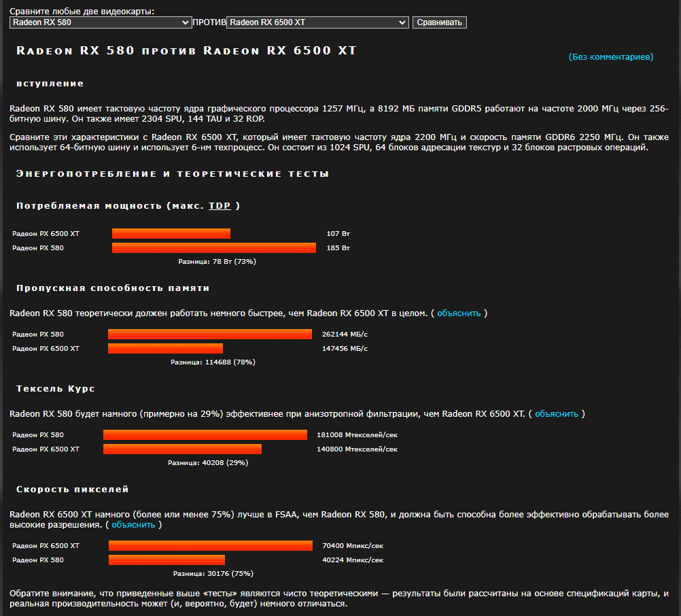
Task: Click 'Разница: 114688 (78%)' text
Action: coord(213,362)
